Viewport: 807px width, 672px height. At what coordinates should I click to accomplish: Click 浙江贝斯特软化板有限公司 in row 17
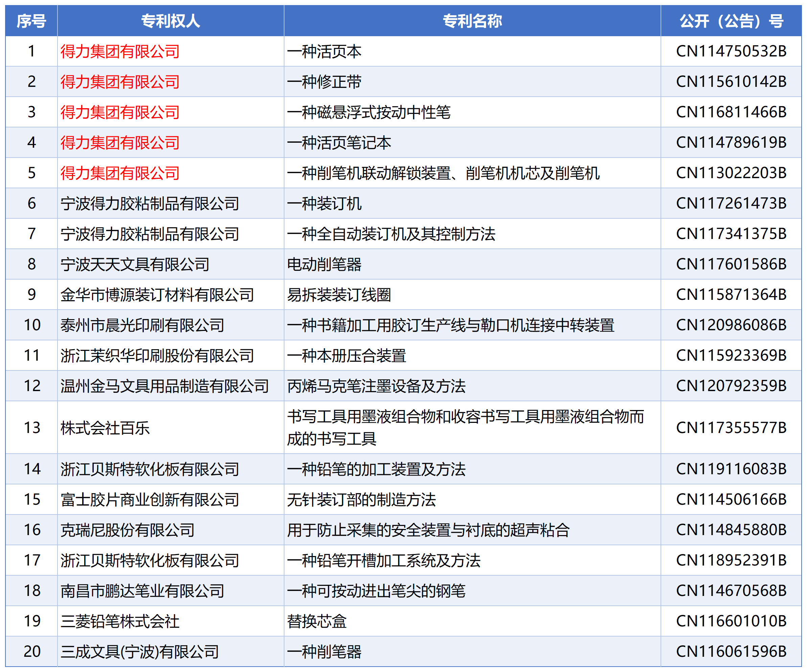[x=150, y=561]
